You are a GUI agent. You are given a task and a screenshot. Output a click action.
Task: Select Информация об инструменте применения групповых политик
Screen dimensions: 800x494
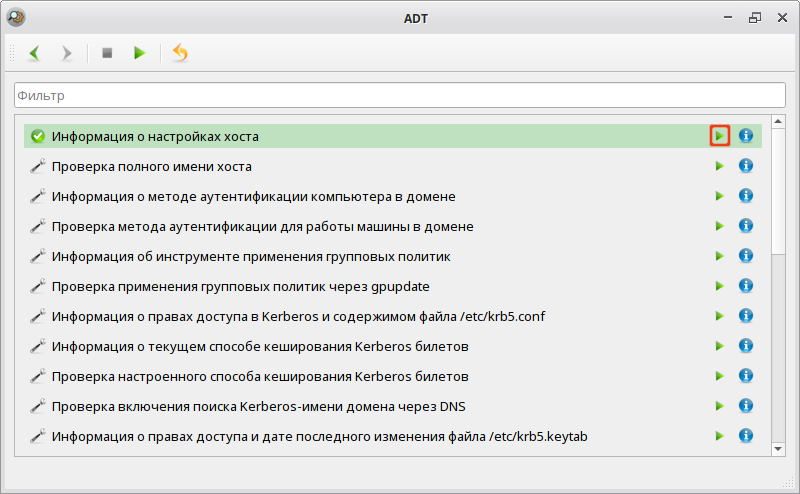pyautogui.click(x=251, y=256)
